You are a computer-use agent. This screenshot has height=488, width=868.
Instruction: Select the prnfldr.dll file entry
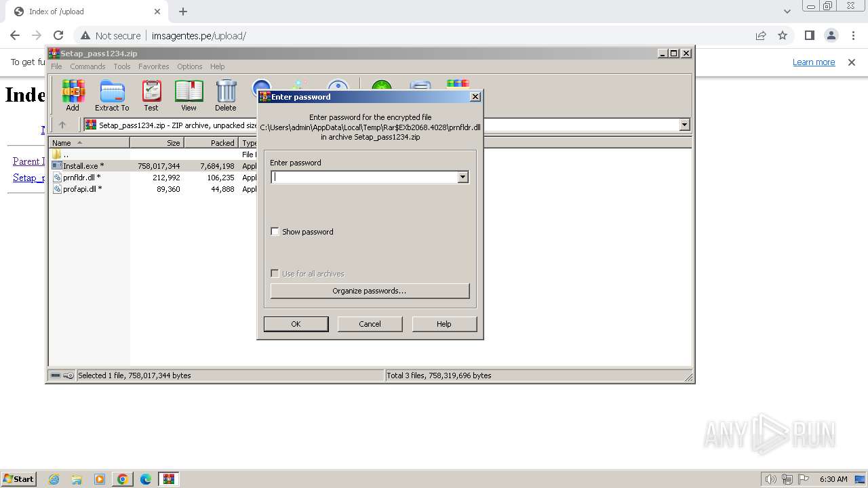point(81,178)
